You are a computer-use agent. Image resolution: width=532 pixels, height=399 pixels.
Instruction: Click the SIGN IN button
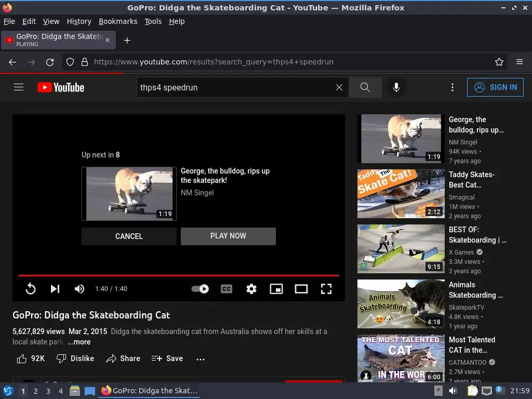coord(495,87)
